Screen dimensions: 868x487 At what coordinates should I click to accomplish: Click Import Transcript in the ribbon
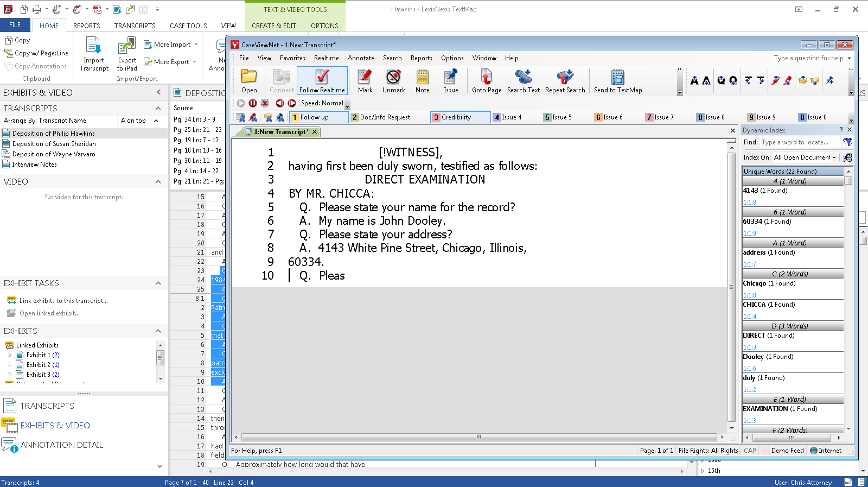coord(94,54)
